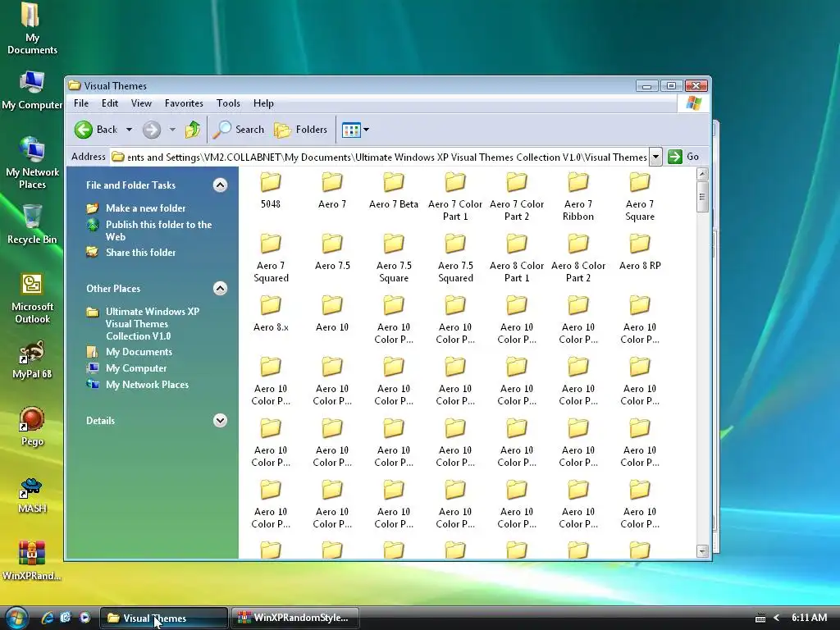This screenshot has height=630, width=840.
Task: Open Ultimate Windows XP Visual Themes Collection link
Action: (152, 324)
